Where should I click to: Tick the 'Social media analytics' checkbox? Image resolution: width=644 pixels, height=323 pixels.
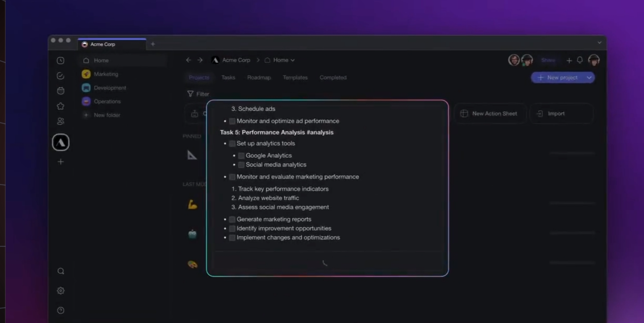click(241, 165)
